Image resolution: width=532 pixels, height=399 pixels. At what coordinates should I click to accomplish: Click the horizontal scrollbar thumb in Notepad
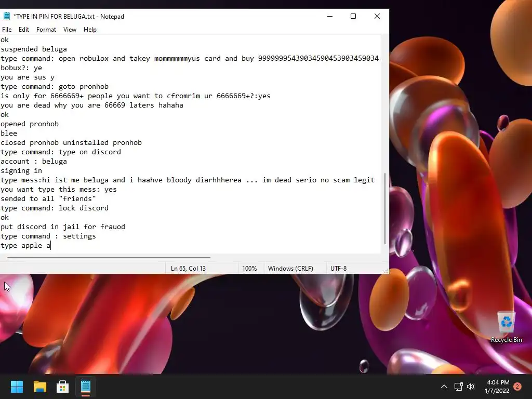point(109,258)
